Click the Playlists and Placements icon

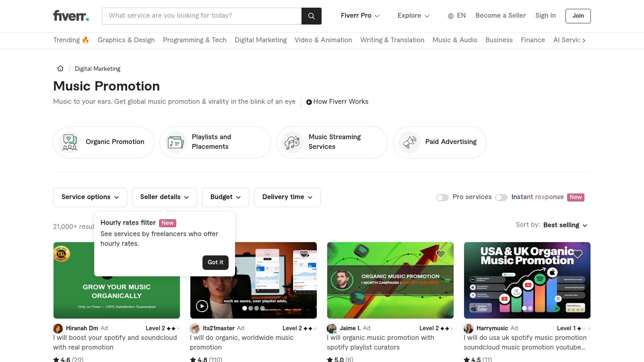pos(176,142)
